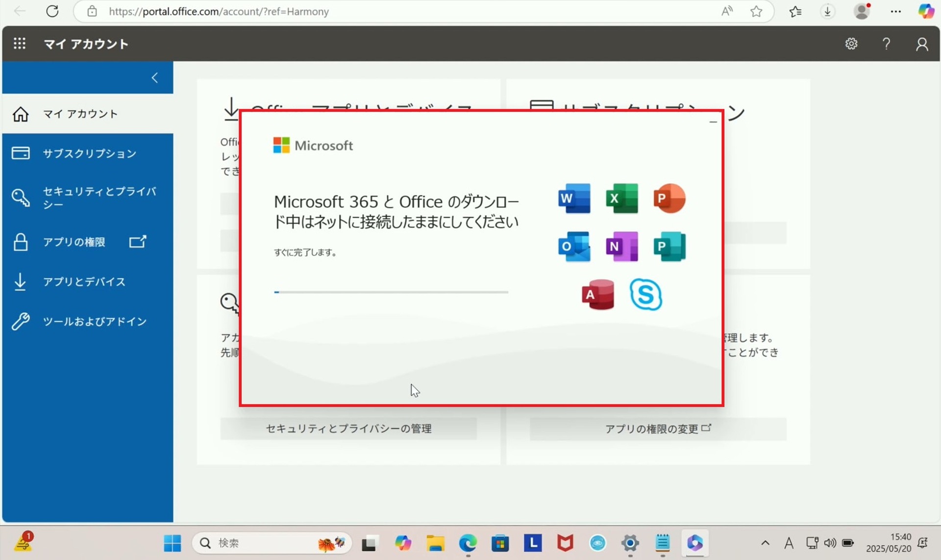Viewport: 941px width, 560px height.
Task: Open Copilot icon in browser toolbar
Action: (x=926, y=11)
